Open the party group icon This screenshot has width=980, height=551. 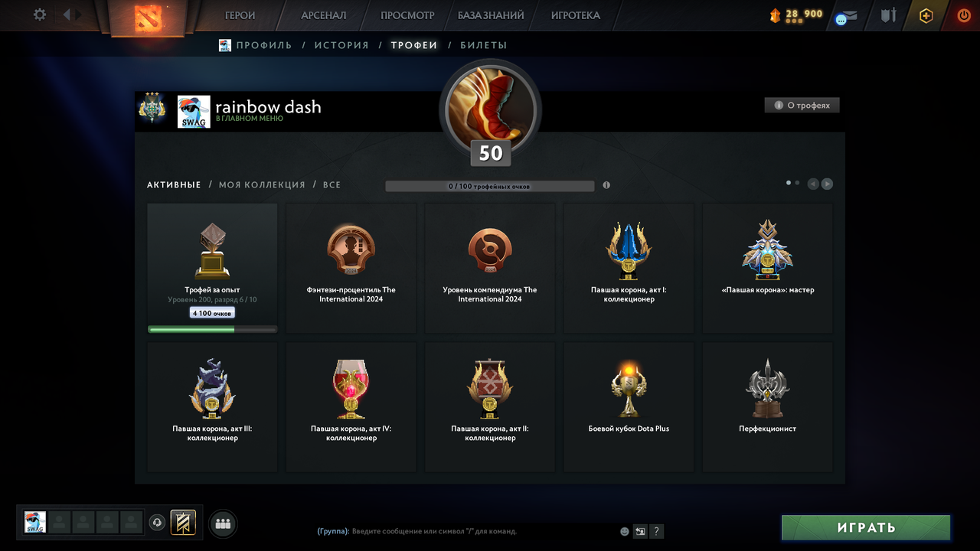223,523
